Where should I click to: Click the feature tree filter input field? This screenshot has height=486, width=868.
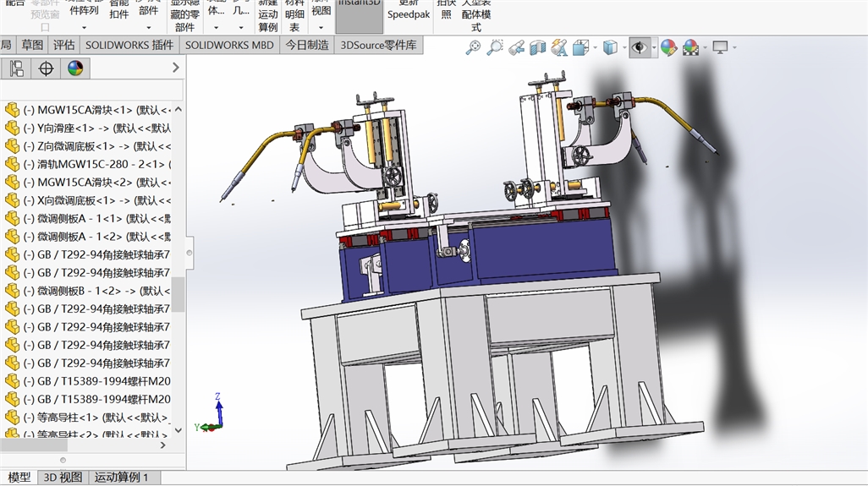pyautogui.click(x=91, y=90)
